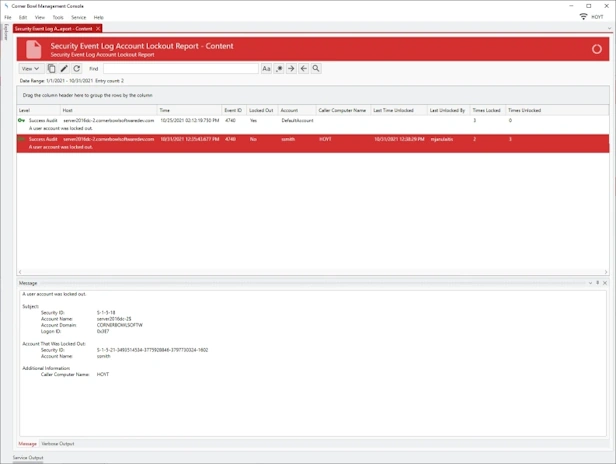This screenshot has width=616, height=464.
Task: Sort by the Locked Out column header
Action: [x=261, y=110]
